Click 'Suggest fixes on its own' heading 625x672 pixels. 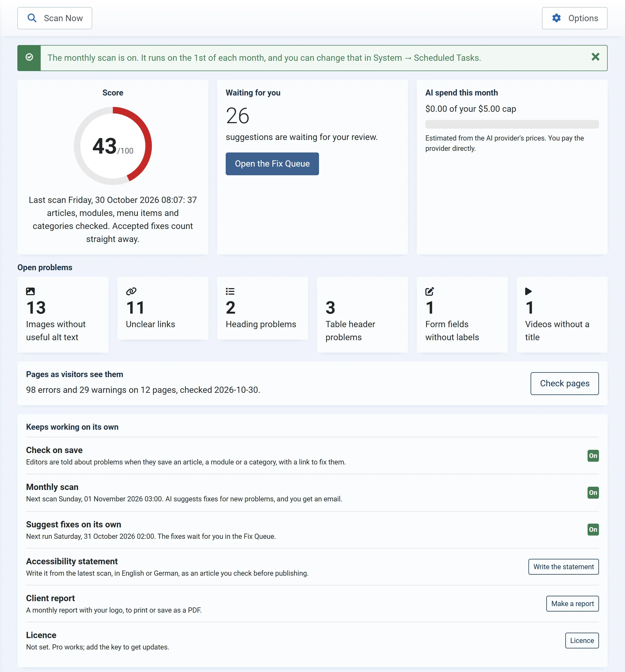(73, 524)
